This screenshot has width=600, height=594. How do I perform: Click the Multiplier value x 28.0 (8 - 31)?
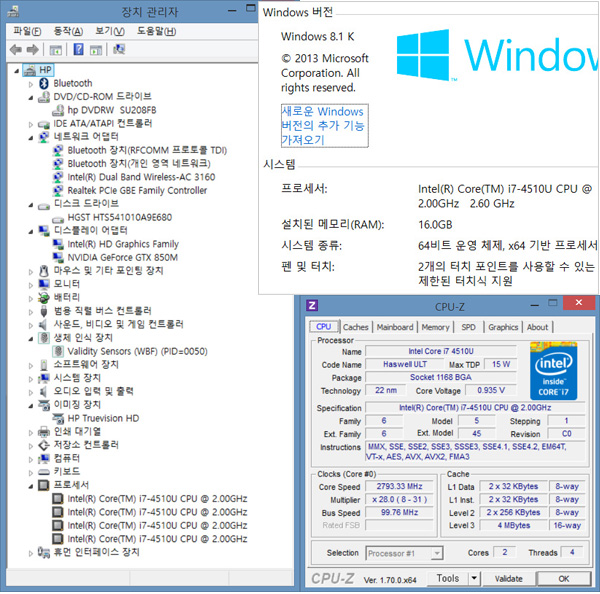(x=399, y=499)
